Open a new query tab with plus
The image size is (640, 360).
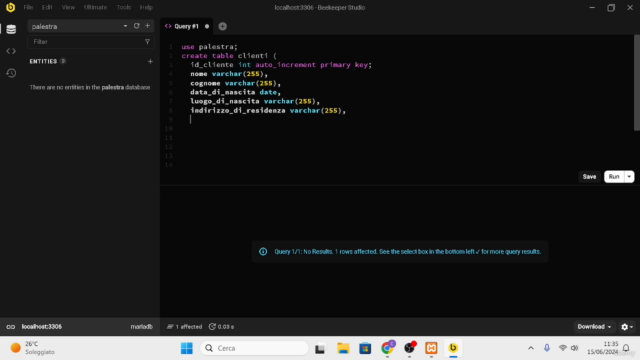pos(222,27)
